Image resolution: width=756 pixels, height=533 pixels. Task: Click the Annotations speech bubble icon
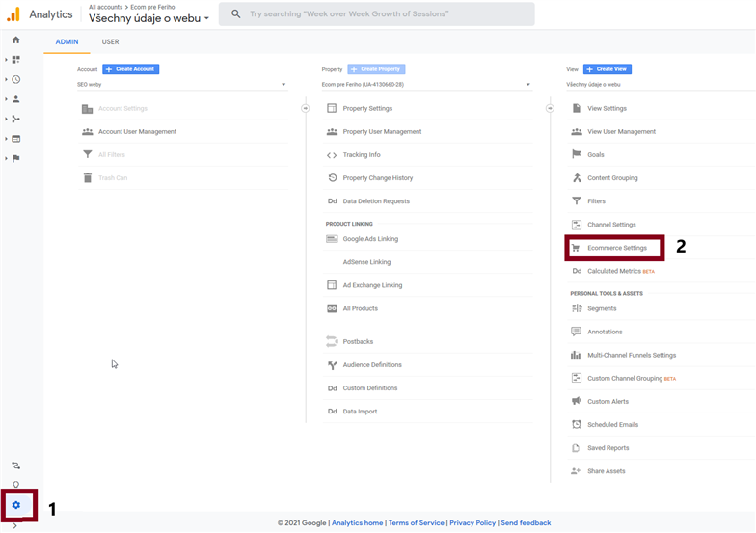(577, 332)
